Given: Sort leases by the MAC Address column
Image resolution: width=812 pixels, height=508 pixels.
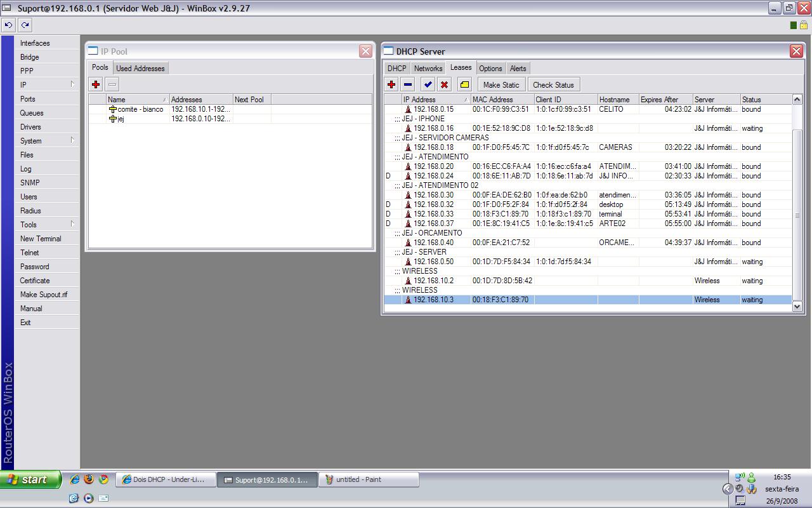Looking at the screenshot, I should click(502, 100).
